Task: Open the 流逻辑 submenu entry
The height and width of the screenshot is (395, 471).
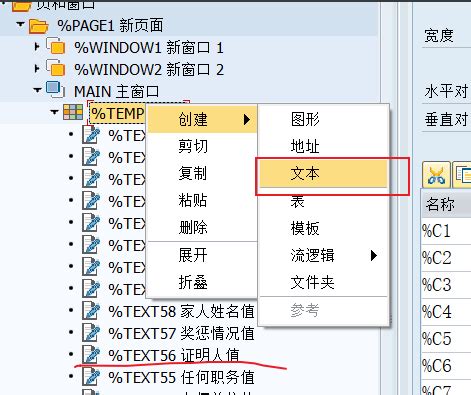Action: coord(323,256)
